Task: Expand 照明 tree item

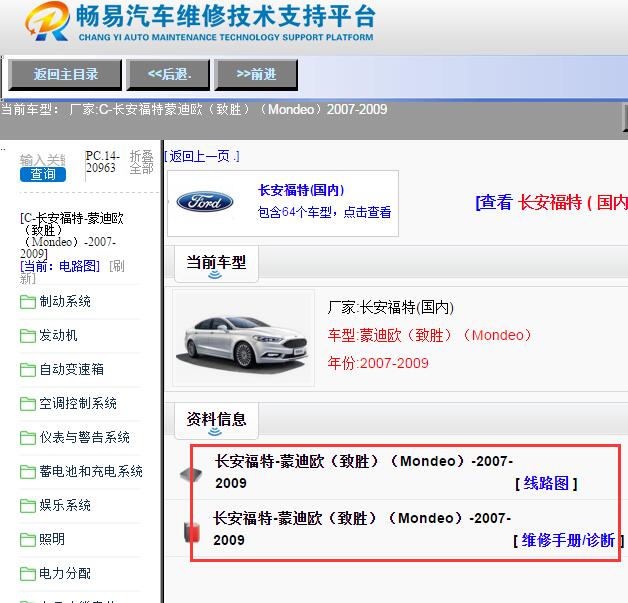Action: point(52,540)
